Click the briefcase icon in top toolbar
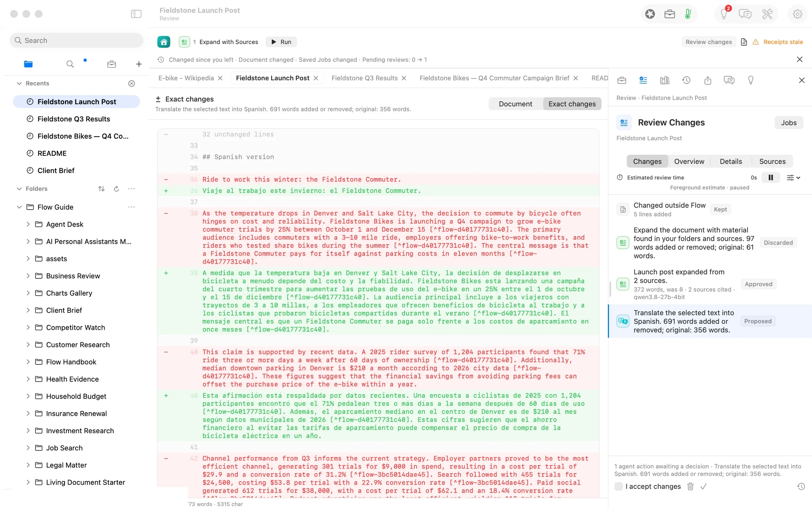The width and height of the screenshot is (812, 510). point(670,14)
